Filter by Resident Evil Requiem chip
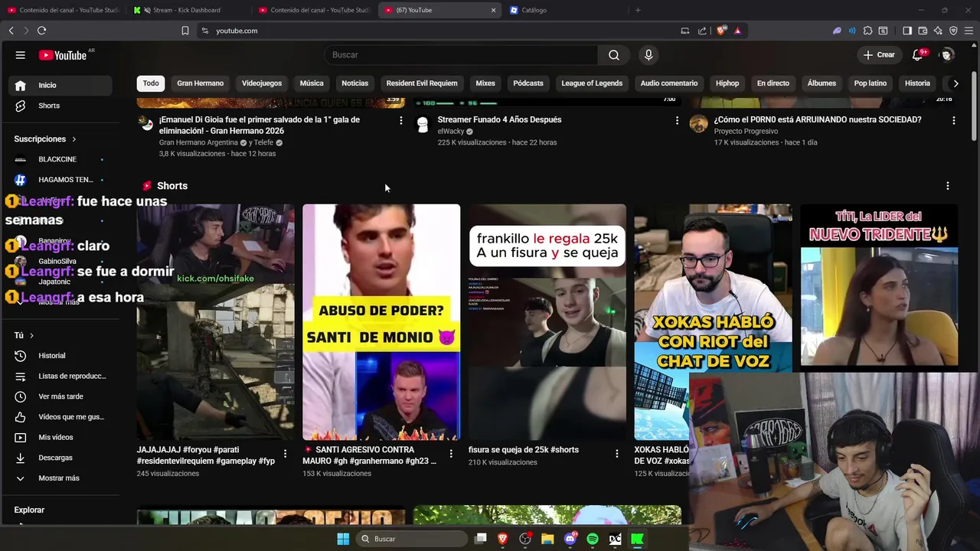 [422, 83]
